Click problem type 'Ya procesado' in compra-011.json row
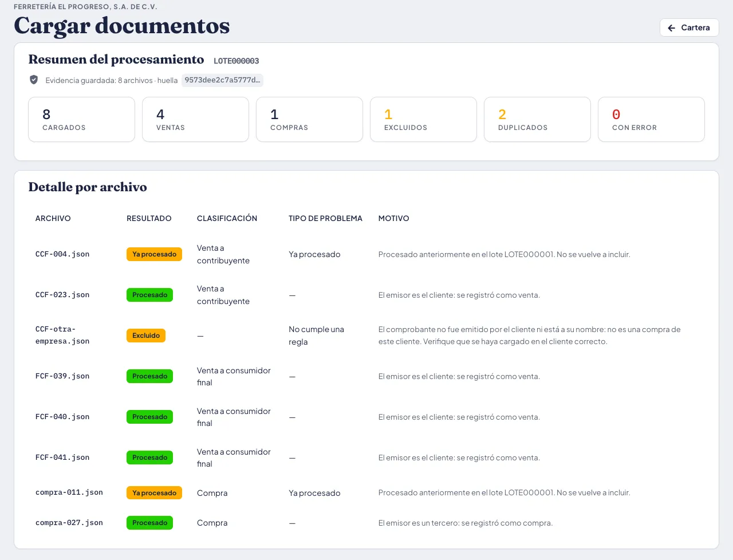733x560 pixels. (x=314, y=493)
